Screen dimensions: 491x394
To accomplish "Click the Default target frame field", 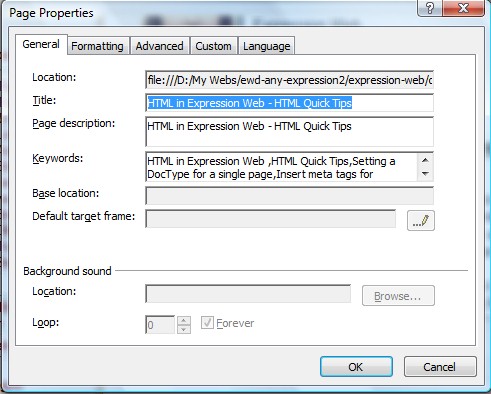I will [271, 219].
